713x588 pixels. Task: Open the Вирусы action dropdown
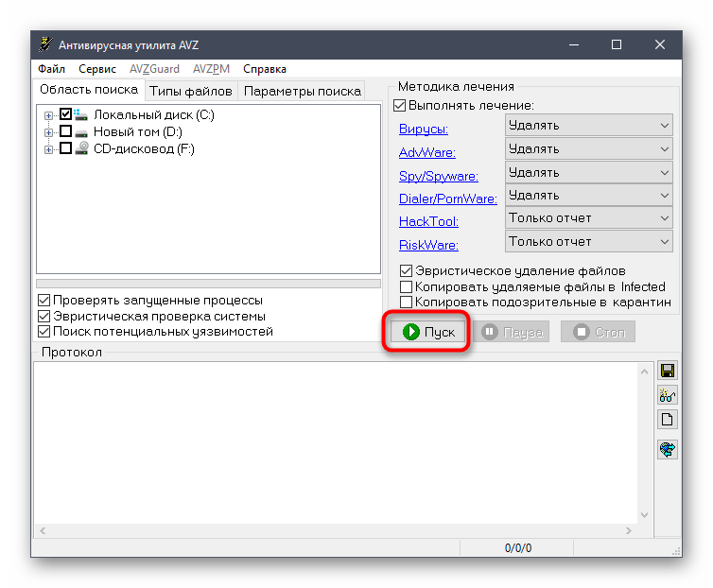pos(588,125)
